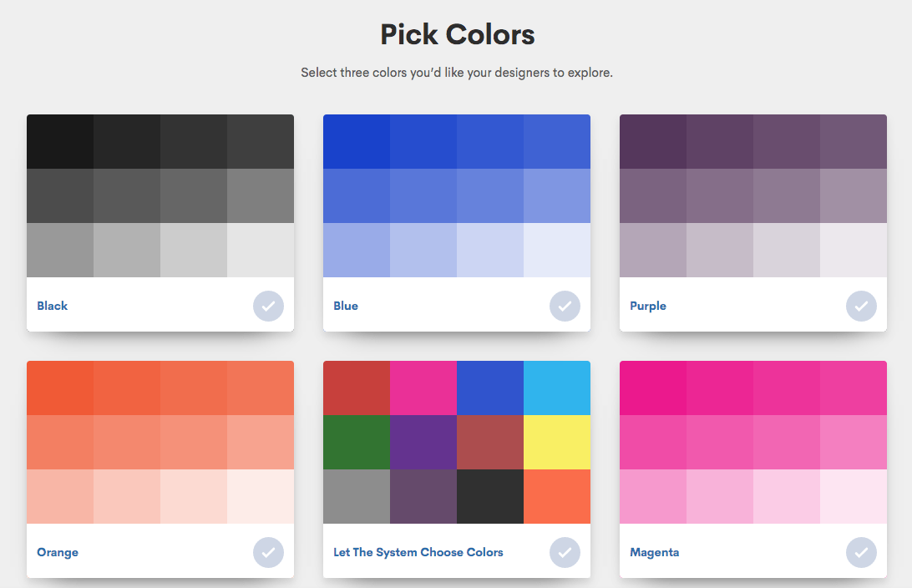The width and height of the screenshot is (912, 588).
Task: Choose the lightest peach swatch in Orange palette
Action: coord(260,496)
